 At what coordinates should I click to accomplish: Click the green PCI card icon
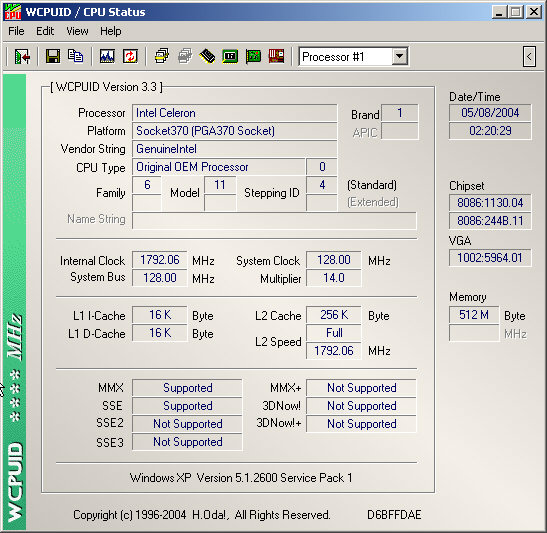(253, 56)
